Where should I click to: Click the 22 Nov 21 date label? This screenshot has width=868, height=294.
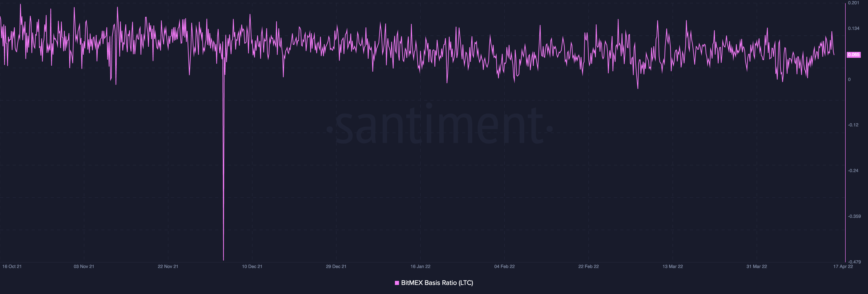(168, 266)
